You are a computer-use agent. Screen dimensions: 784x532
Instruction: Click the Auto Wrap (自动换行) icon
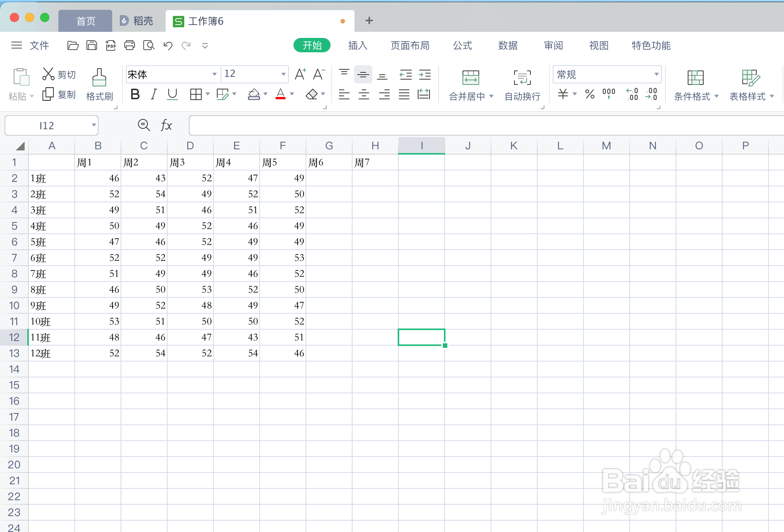[x=522, y=78]
